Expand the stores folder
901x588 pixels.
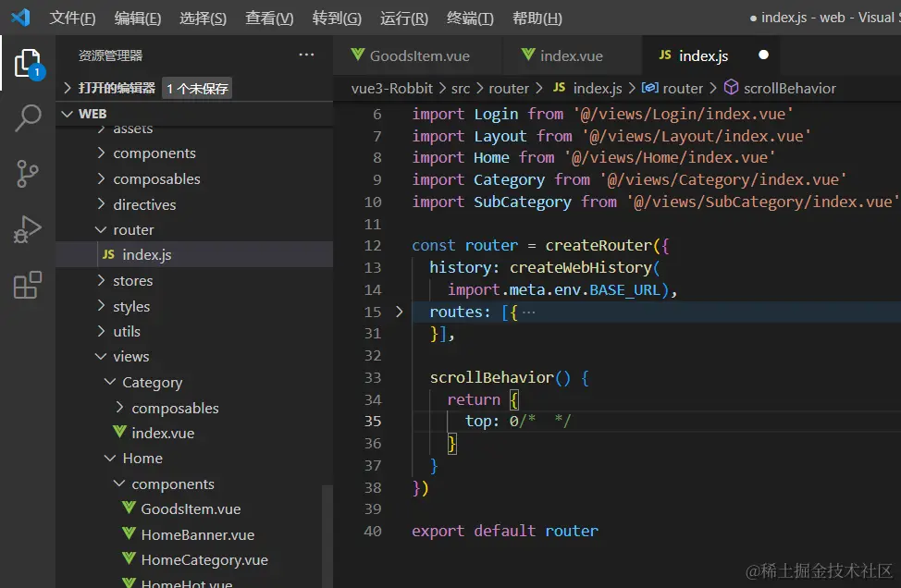click(101, 280)
